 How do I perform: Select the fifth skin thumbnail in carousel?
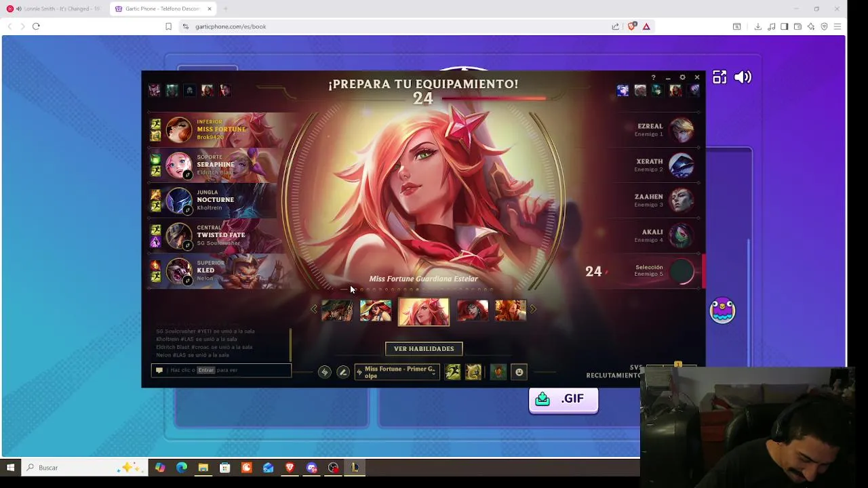click(511, 310)
